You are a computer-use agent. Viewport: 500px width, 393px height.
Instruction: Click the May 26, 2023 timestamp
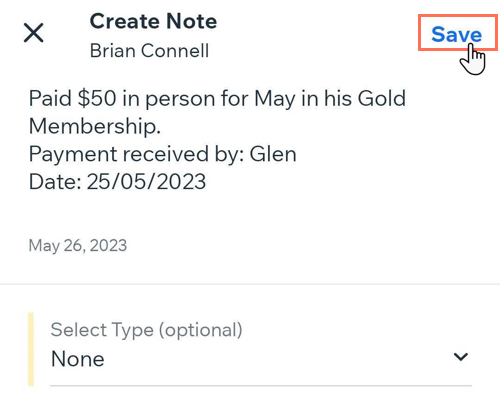coord(78,246)
